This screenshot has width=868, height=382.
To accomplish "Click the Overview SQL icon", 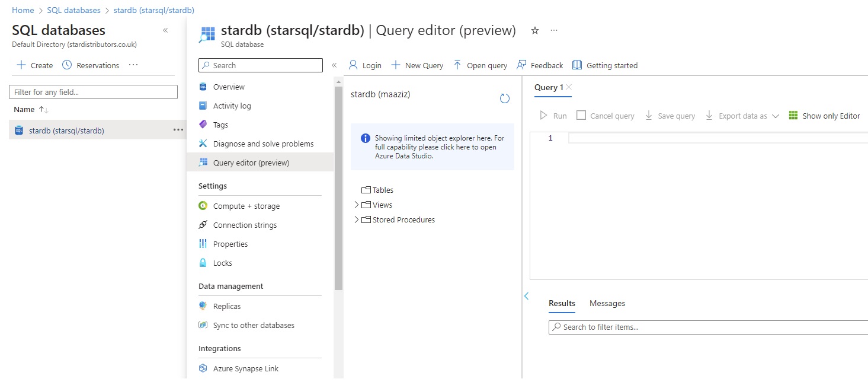I will point(203,87).
